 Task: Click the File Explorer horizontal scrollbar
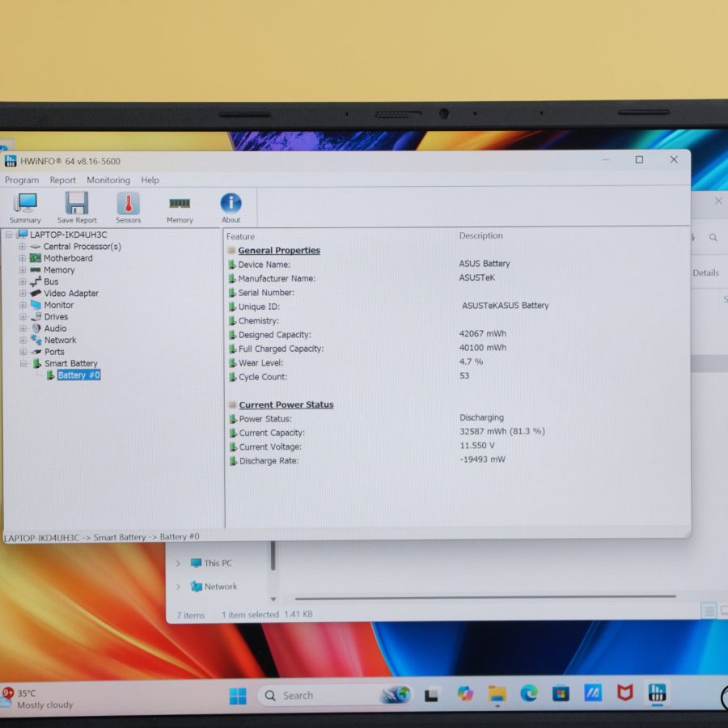pyautogui.click(x=485, y=598)
